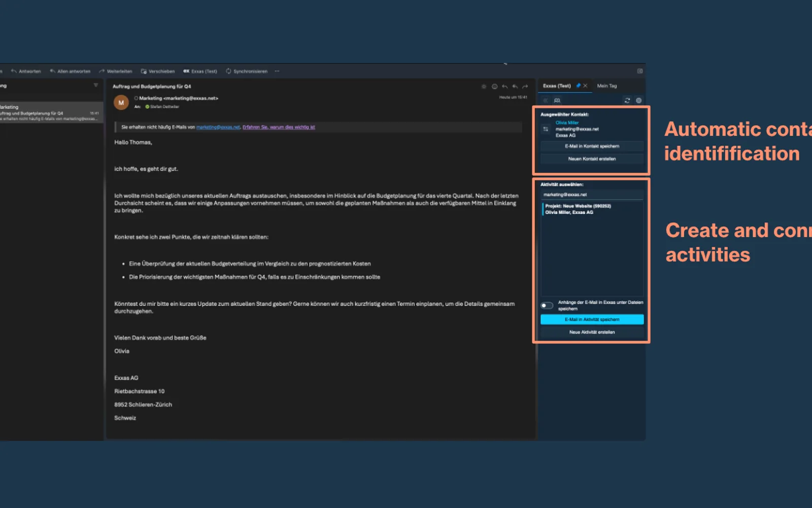Click the back double-chevron icon in Exxas panel
This screenshot has width=812, height=508.
coord(546,101)
